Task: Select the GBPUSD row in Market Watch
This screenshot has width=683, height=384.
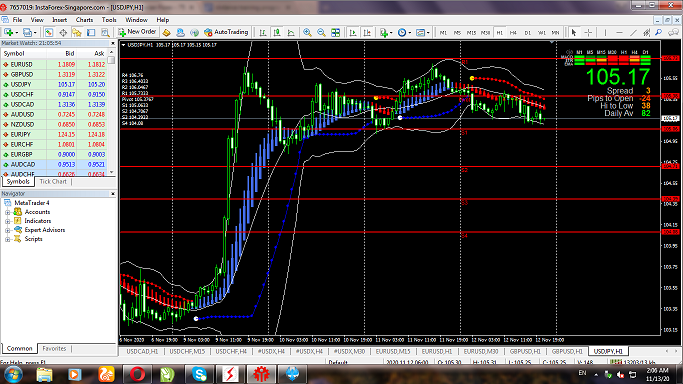Action: (x=54, y=74)
